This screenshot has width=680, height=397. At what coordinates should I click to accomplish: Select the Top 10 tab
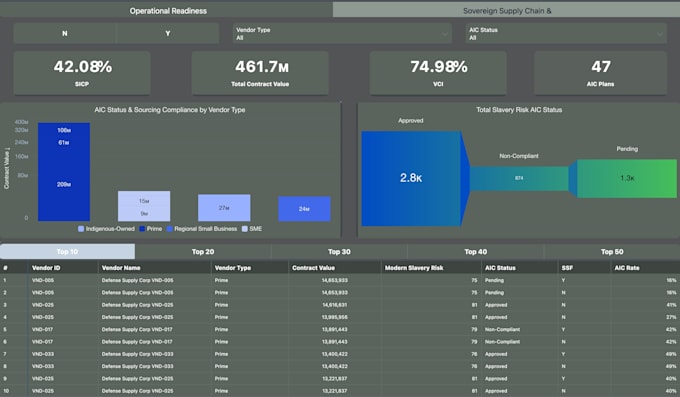coord(68,252)
